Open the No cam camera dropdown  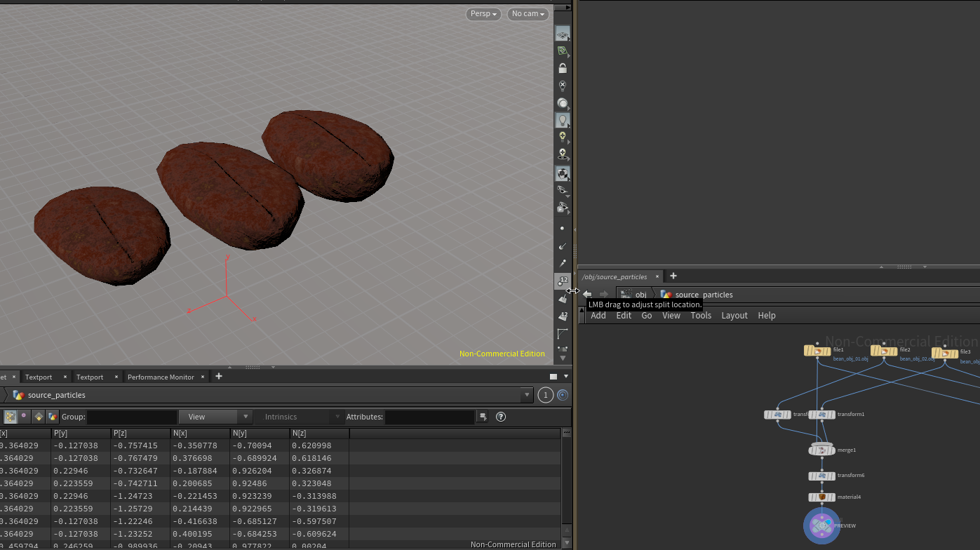[528, 14]
